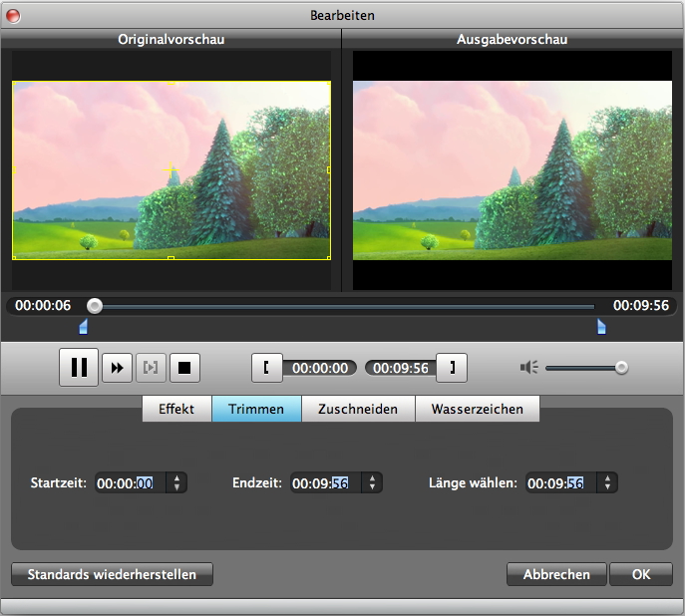Click the Endzeit stepper arrows
Image resolution: width=685 pixels, height=616 pixels.
(372, 482)
